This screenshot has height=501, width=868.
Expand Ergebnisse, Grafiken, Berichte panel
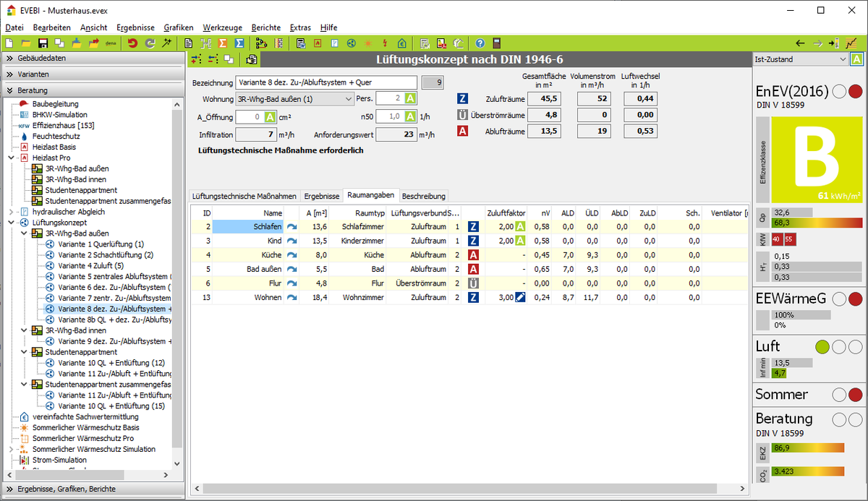point(93,489)
